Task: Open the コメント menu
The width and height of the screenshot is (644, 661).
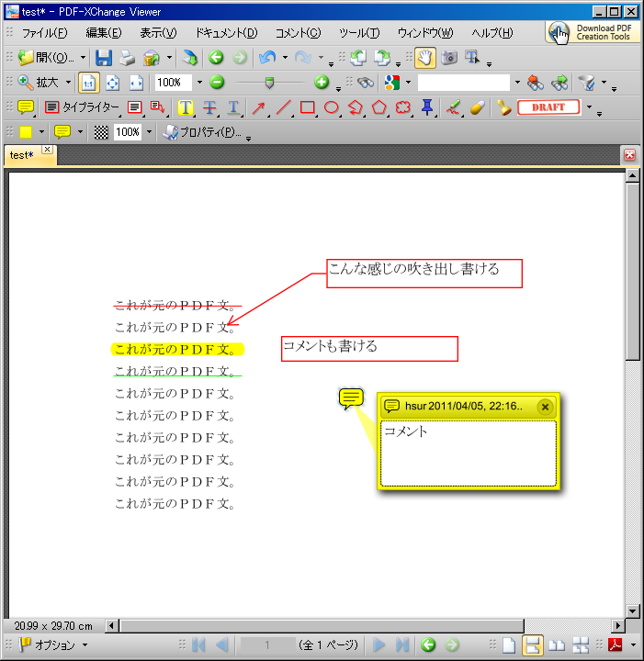Action: [x=298, y=33]
